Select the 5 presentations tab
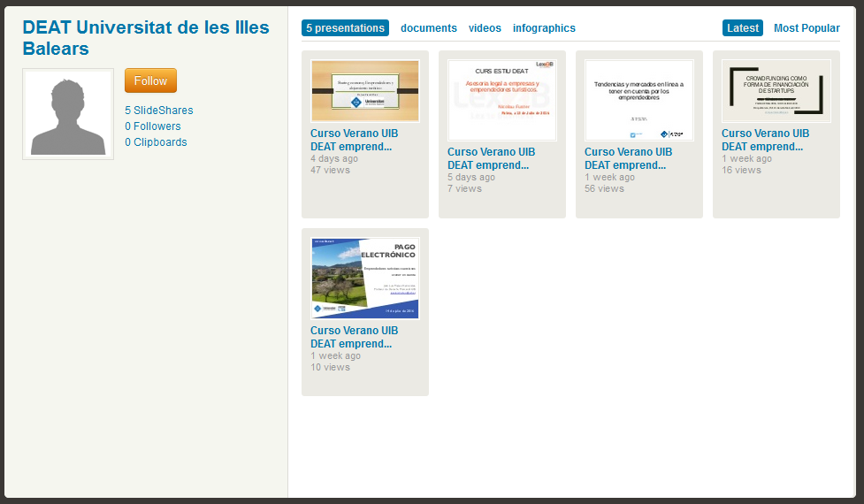Viewport: 864px width, 504px height. [345, 28]
